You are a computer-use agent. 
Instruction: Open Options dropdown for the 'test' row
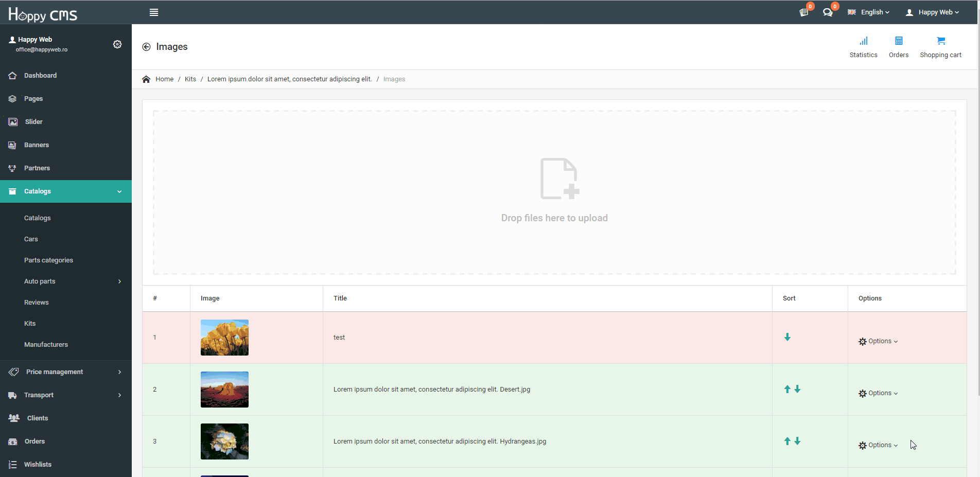click(x=878, y=341)
